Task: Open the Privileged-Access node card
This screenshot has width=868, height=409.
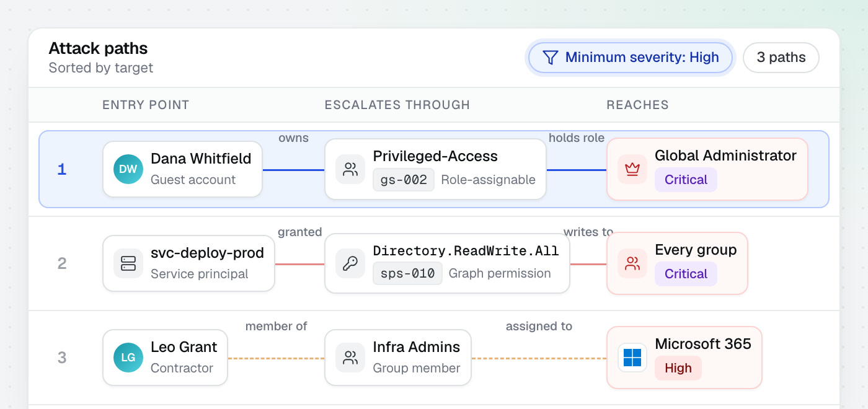Action: pos(435,170)
